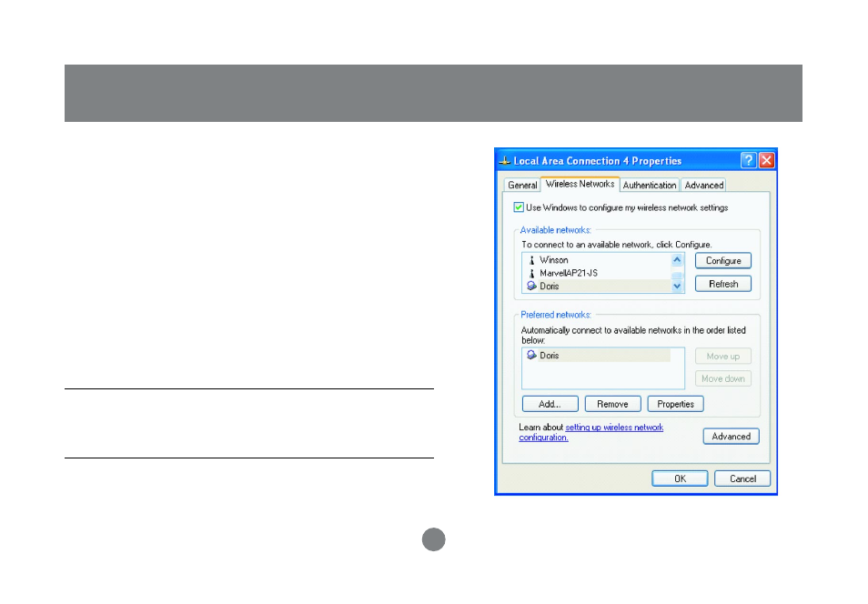
Task: Refresh the available networks list
Action: click(723, 284)
